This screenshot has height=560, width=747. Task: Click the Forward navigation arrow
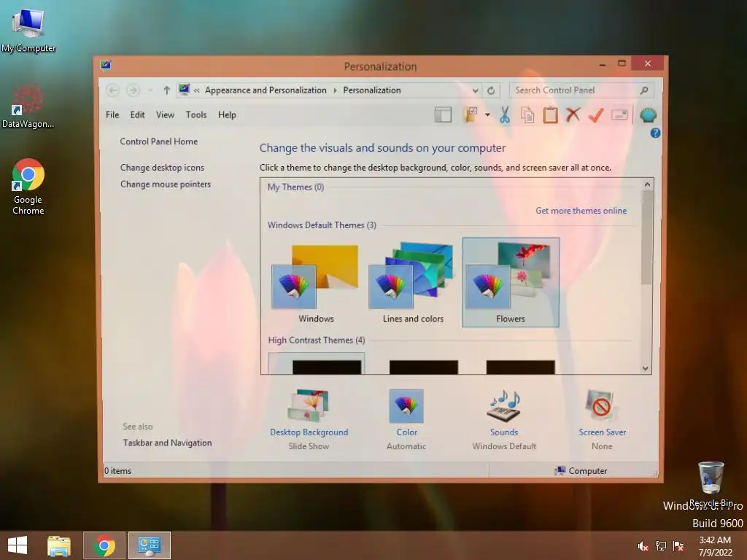click(x=133, y=90)
